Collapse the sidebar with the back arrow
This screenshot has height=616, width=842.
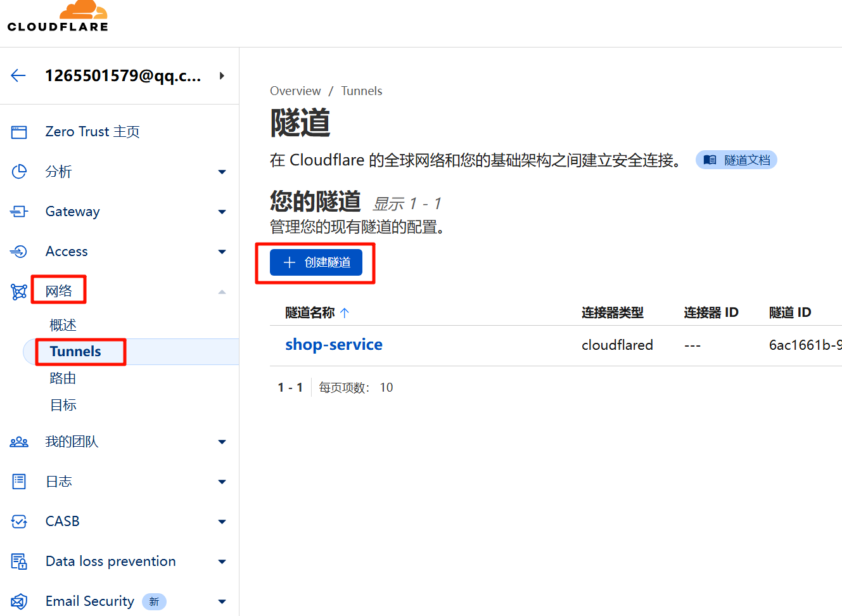[x=18, y=74]
